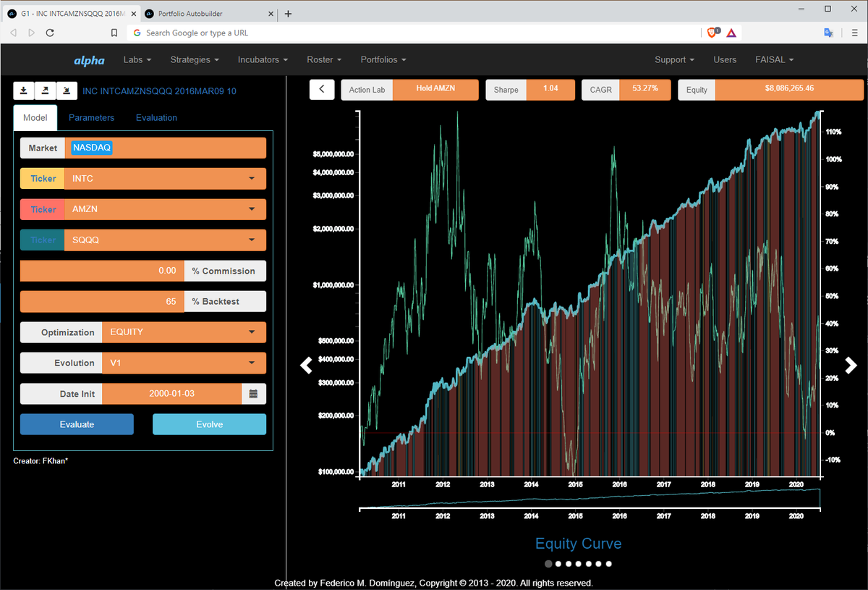Screen dimensions: 868x590
Task: Click the red Ticker label for AMZN
Action: [x=43, y=209]
